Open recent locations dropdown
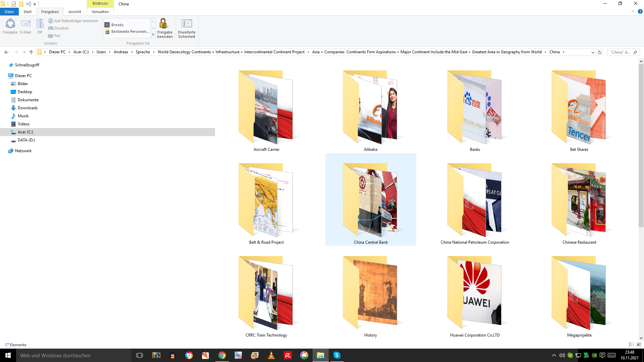This screenshot has width=644, height=362. pyautogui.click(x=24, y=52)
